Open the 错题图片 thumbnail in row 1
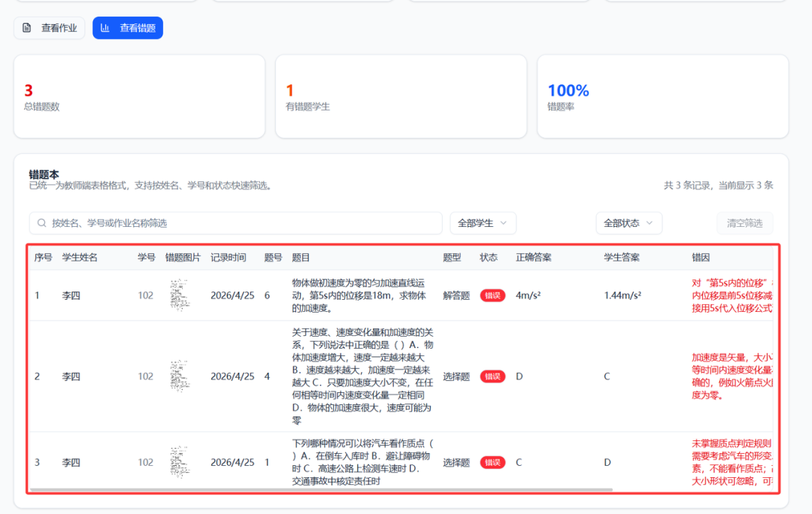Image resolution: width=812 pixels, height=514 pixels. [180, 295]
